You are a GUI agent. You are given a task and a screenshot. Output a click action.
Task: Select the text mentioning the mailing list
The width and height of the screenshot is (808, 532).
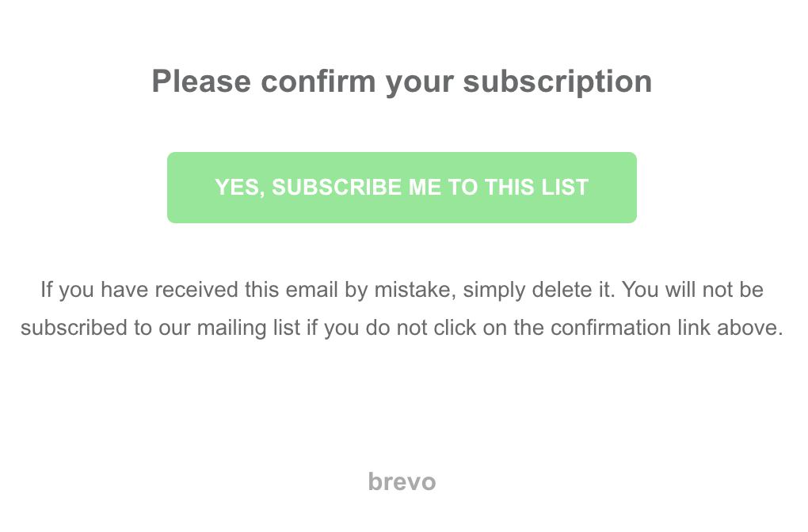click(402, 327)
